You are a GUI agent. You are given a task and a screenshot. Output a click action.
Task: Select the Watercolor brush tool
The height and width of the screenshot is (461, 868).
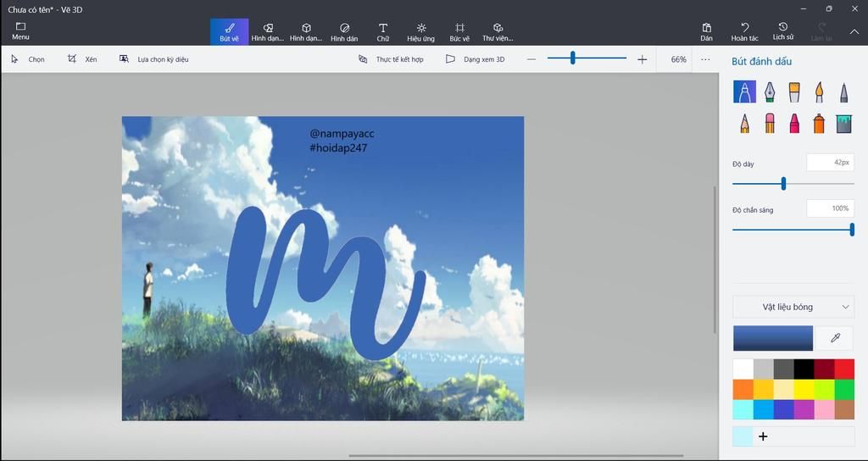coord(820,92)
